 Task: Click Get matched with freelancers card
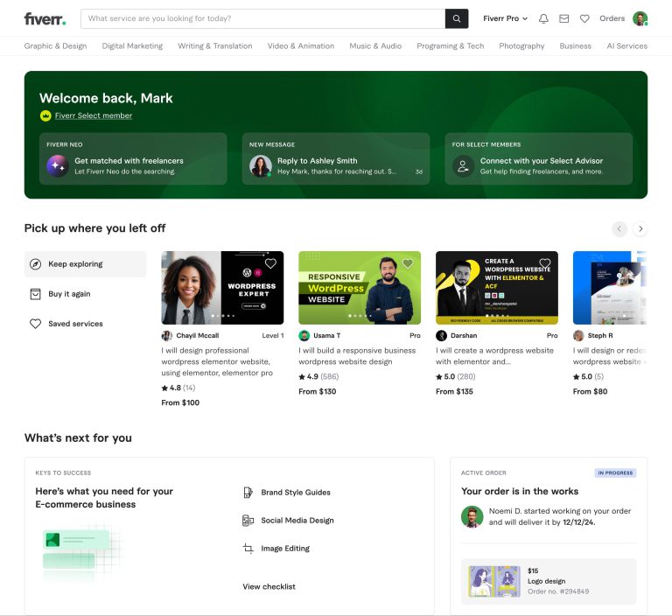point(133,158)
